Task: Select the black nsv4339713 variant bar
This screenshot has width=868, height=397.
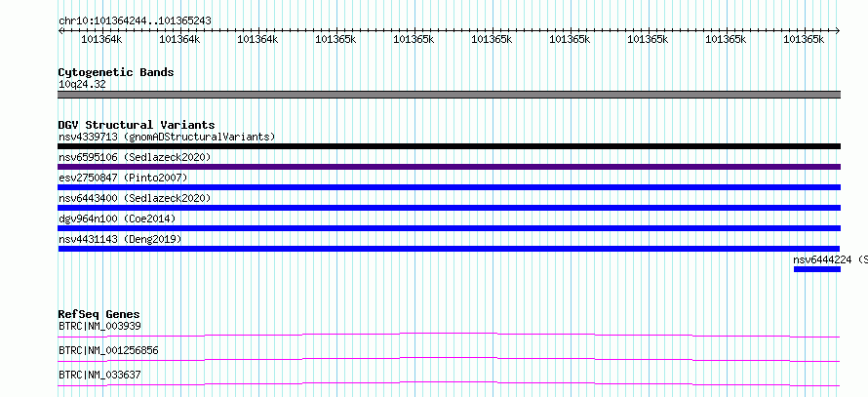Action: (450, 146)
